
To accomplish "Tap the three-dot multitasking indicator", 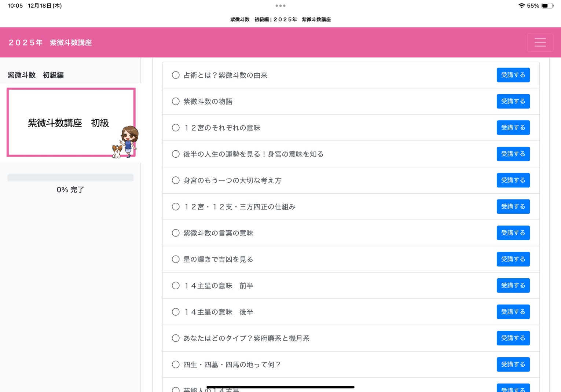I will [x=280, y=6].
